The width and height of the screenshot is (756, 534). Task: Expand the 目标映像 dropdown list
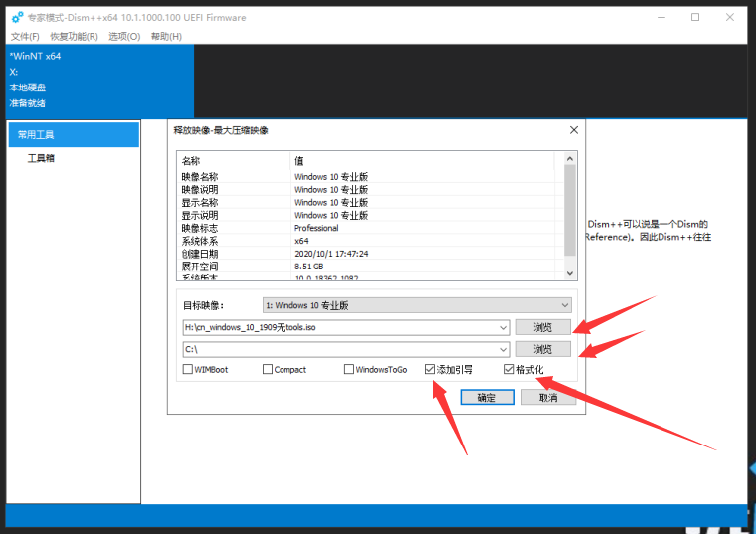(x=565, y=305)
